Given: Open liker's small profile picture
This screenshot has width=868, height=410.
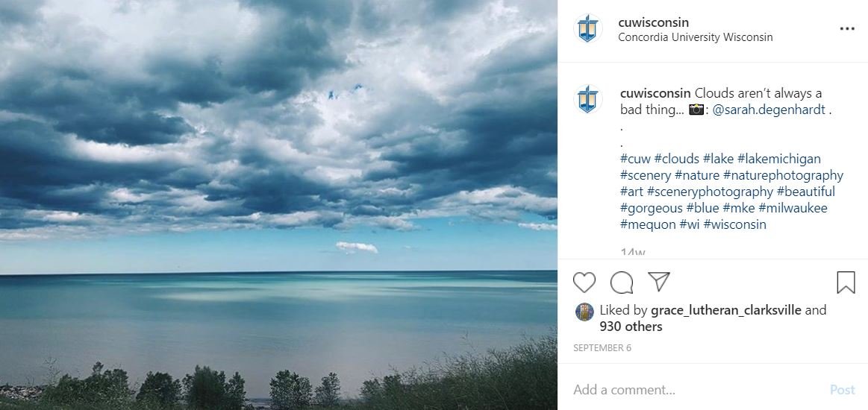Looking at the screenshot, I should pyautogui.click(x=584, y=312).
